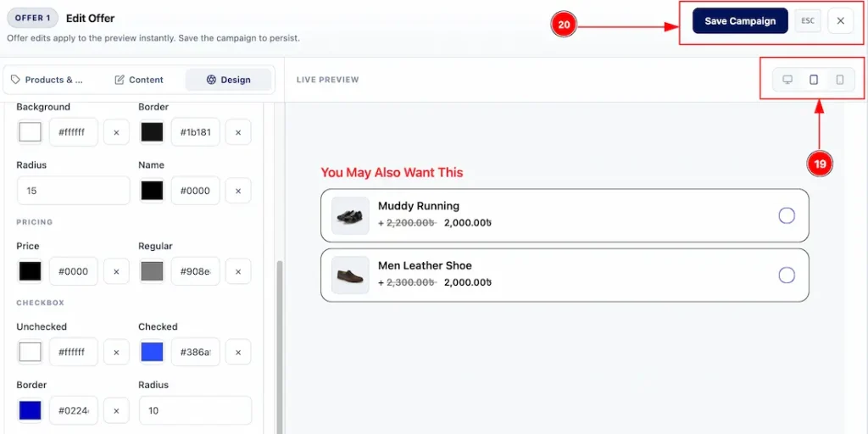Edit the checkbox Border hex field
This screenshot has height=434, width=868.
[74, 410]
